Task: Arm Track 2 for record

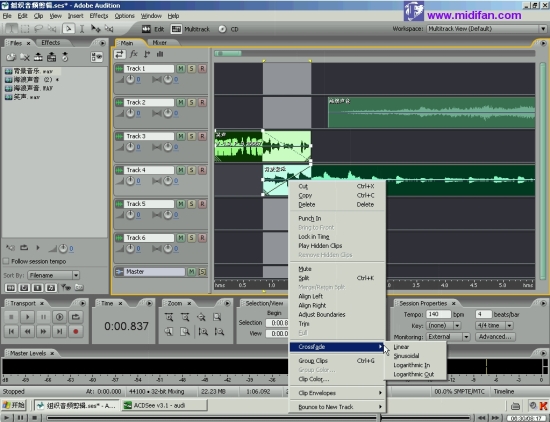Action: tap(202, 102)
